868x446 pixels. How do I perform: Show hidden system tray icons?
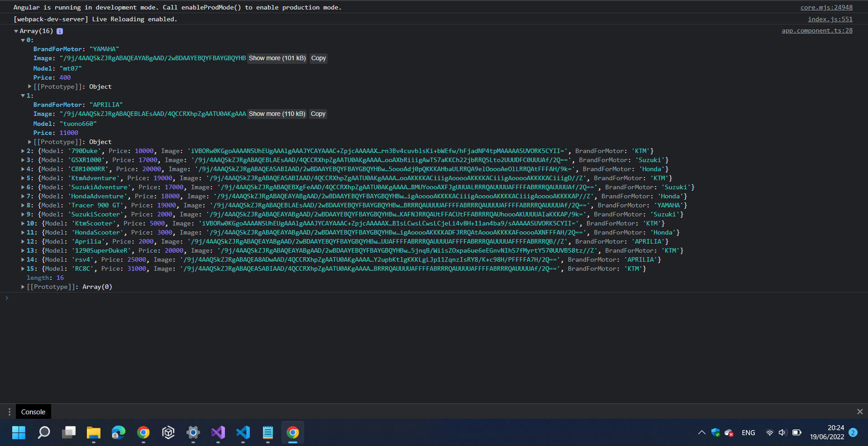(701, 432)
